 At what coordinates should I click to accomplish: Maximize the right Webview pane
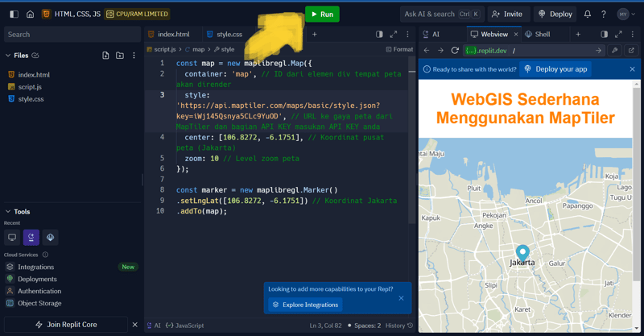point(618,35)
